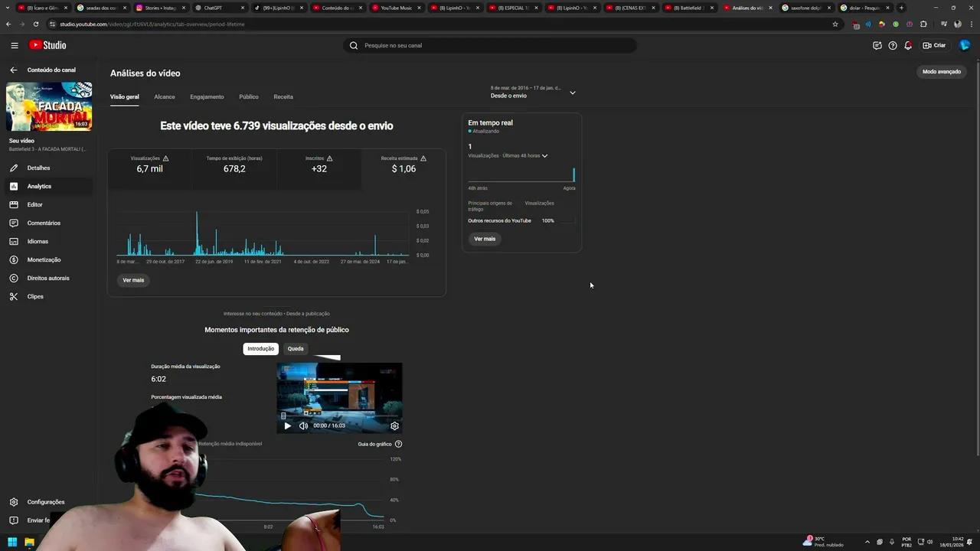
Task: Open the weather widget showing 30°C
Action: point(824,542)
